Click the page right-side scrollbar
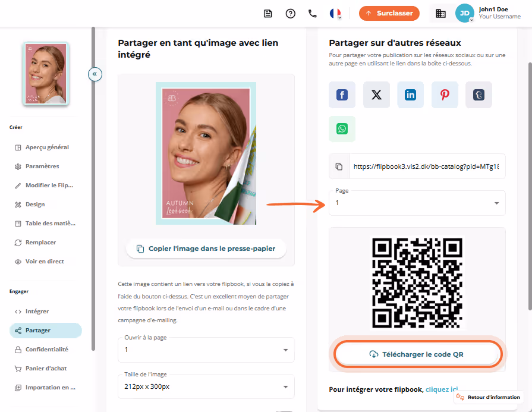Viewport: 532px width, 412px height. pos(530,186)
